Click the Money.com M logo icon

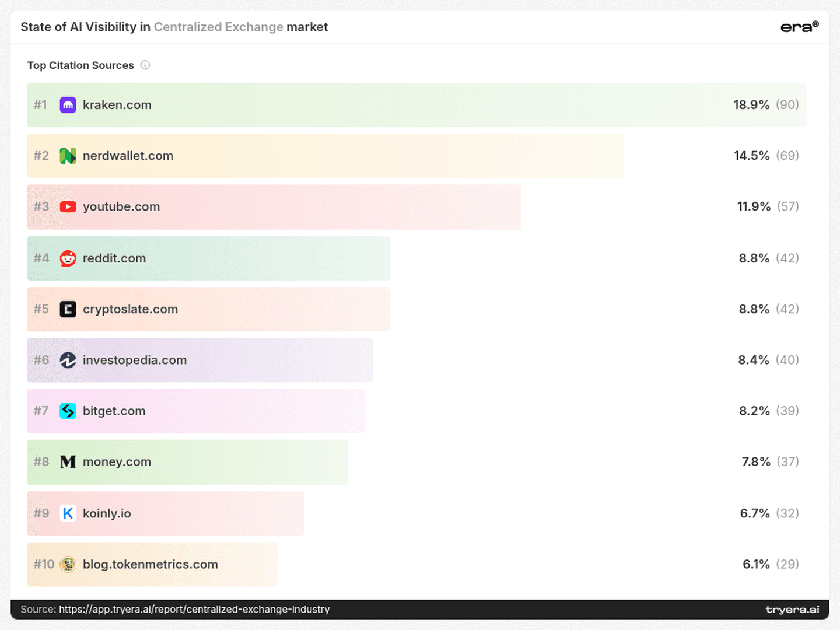68,462
